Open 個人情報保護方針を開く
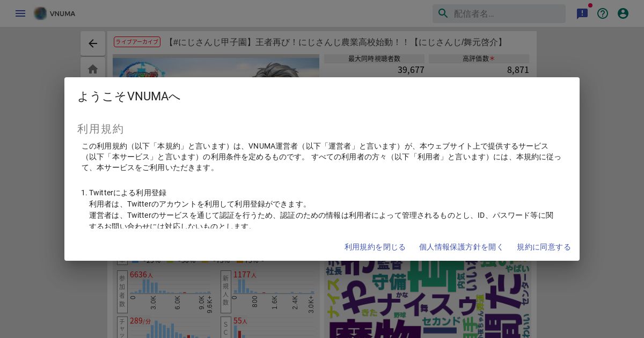Screen dimensions: 644x338 click(x=462, y=247)
